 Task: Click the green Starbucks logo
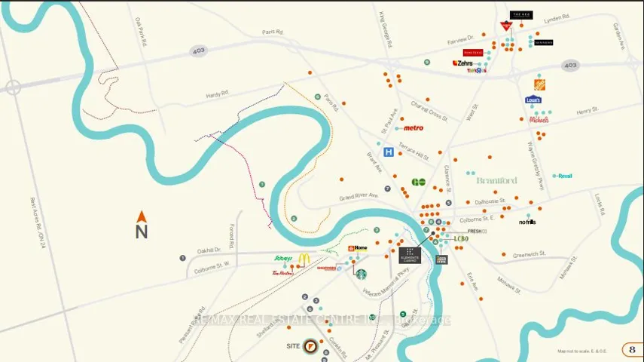(x=361, y=275)
